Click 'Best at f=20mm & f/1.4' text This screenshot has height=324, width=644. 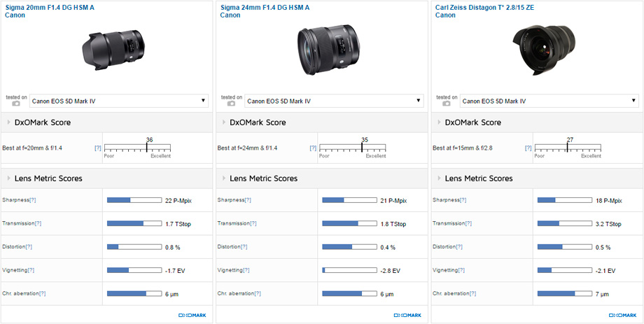pyautogui.click(x=32, y=148)
